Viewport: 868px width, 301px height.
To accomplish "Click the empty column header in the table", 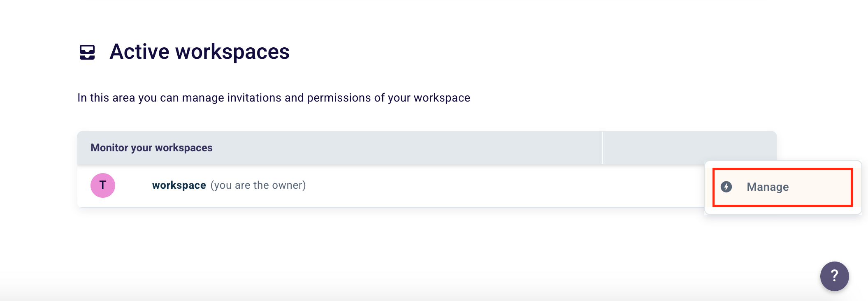I will 689,147.
